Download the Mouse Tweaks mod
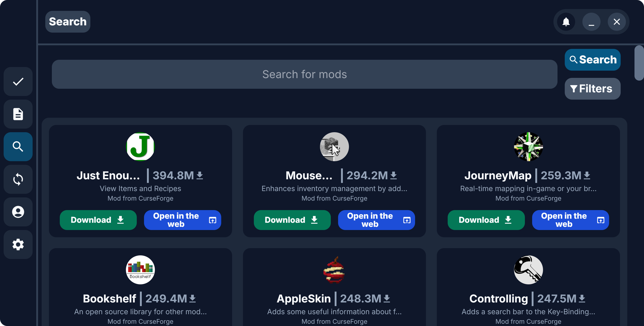 click(x=292, y=220)
